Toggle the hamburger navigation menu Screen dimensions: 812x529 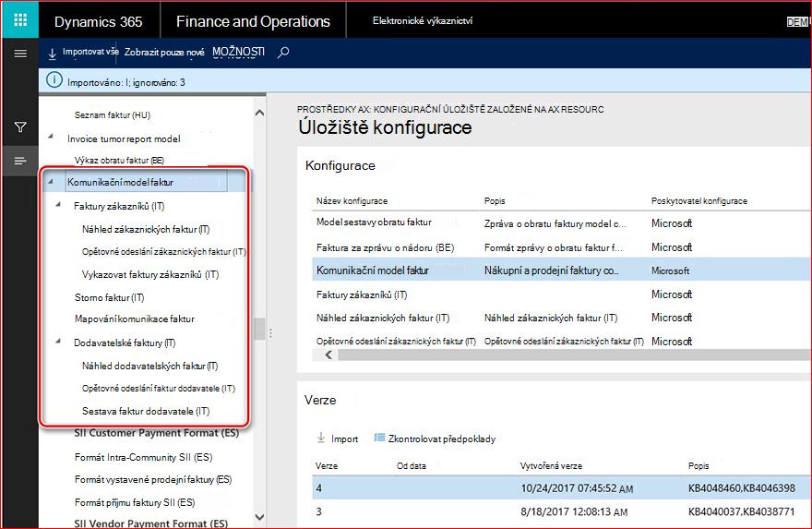tap(20, 54)
